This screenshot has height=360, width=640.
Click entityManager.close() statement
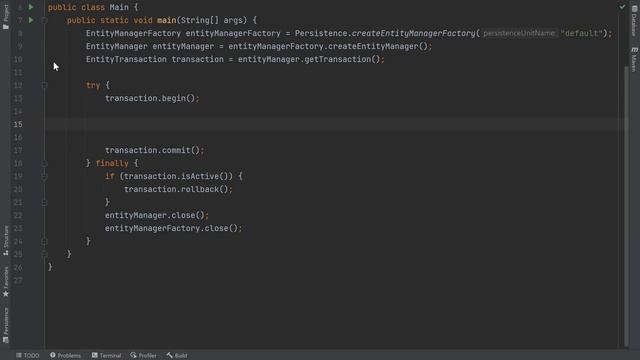[x=157, y=216]
